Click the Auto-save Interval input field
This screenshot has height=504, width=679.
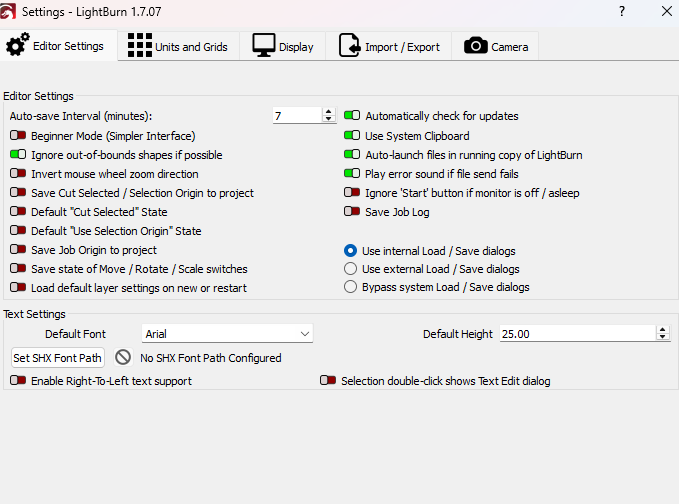[x=298, y=116]
